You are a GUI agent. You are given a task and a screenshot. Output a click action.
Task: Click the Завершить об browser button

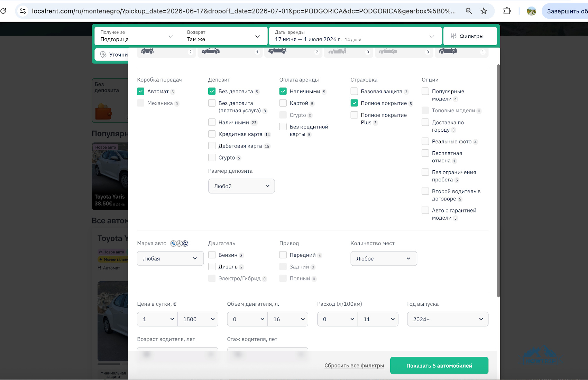coord(566,11)
